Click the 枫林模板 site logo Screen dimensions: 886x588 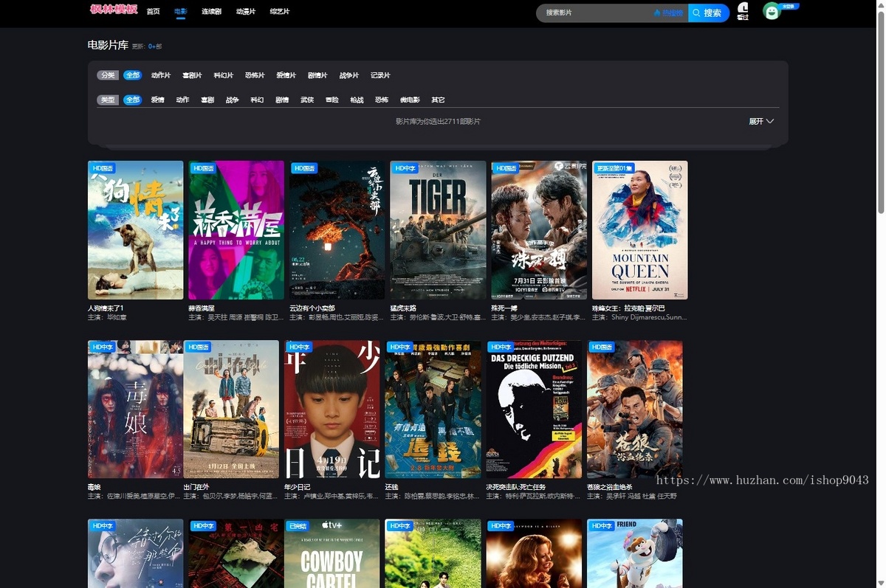[114, 10]
